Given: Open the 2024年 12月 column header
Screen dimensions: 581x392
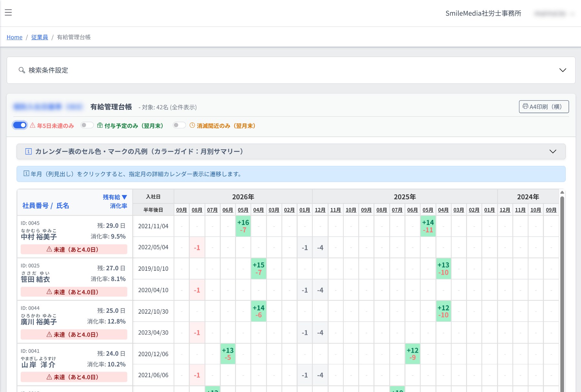Looking at the screenshot, I should 505,210.
